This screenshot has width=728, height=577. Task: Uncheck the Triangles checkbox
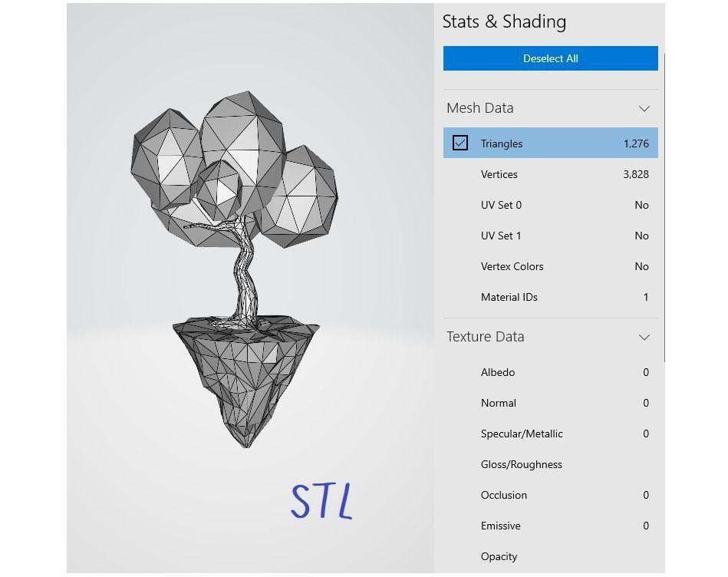coord(460,143)
